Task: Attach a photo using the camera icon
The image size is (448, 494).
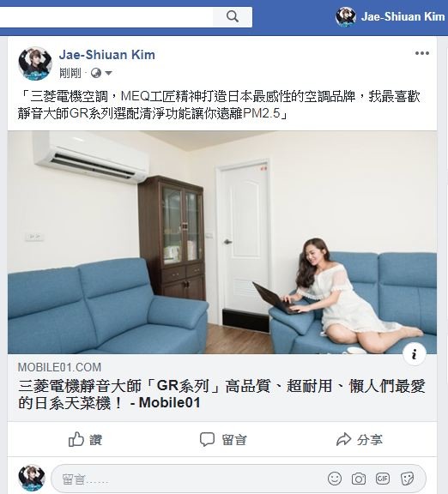Action: coord(359,479)
